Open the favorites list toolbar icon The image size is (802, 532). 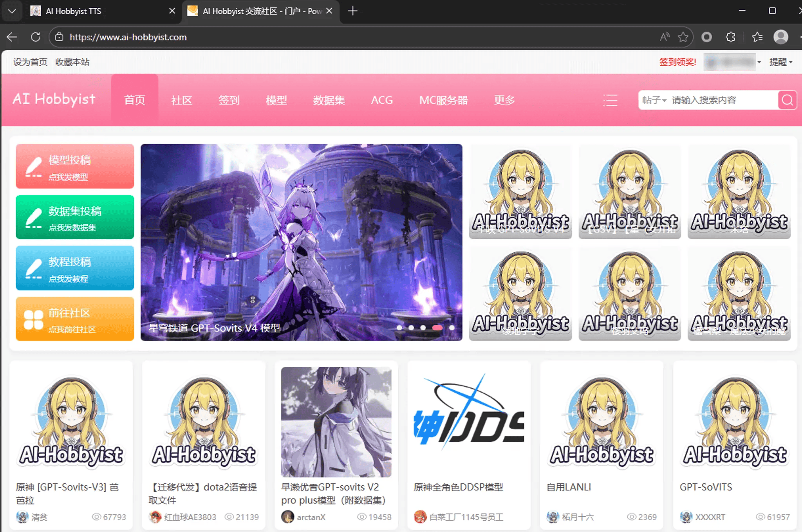[757, 37]
